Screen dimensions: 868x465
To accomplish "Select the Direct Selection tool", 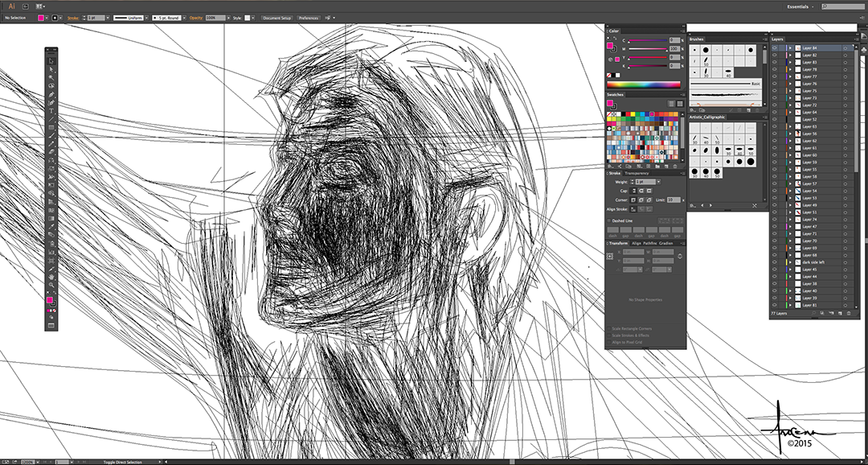I will (x=51, y=69).
